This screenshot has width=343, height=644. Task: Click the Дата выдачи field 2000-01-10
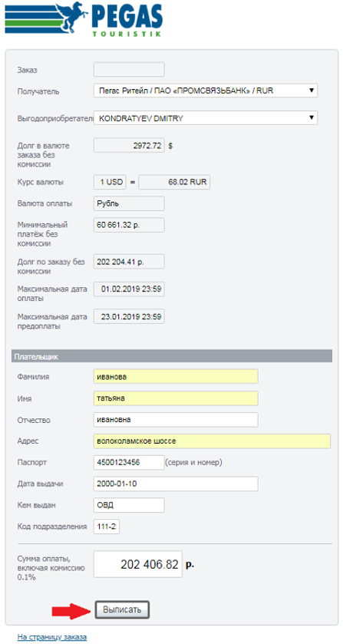click(176, 484)
